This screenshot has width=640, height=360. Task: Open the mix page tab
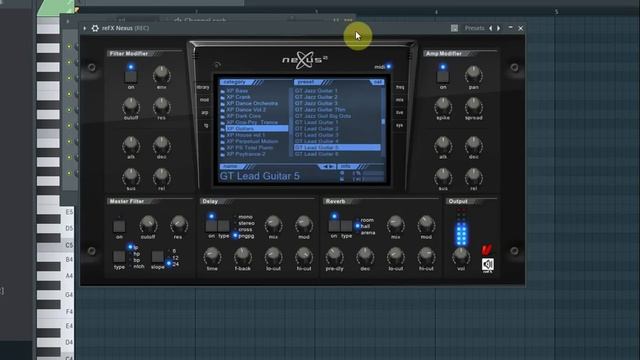[400, 100]
